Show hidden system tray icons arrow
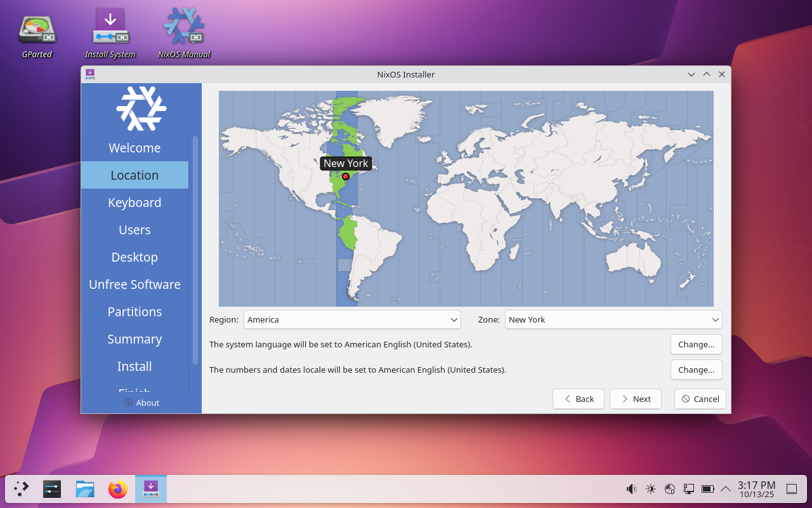This screenshot has width=812, height=508. [x=726, y=489]
